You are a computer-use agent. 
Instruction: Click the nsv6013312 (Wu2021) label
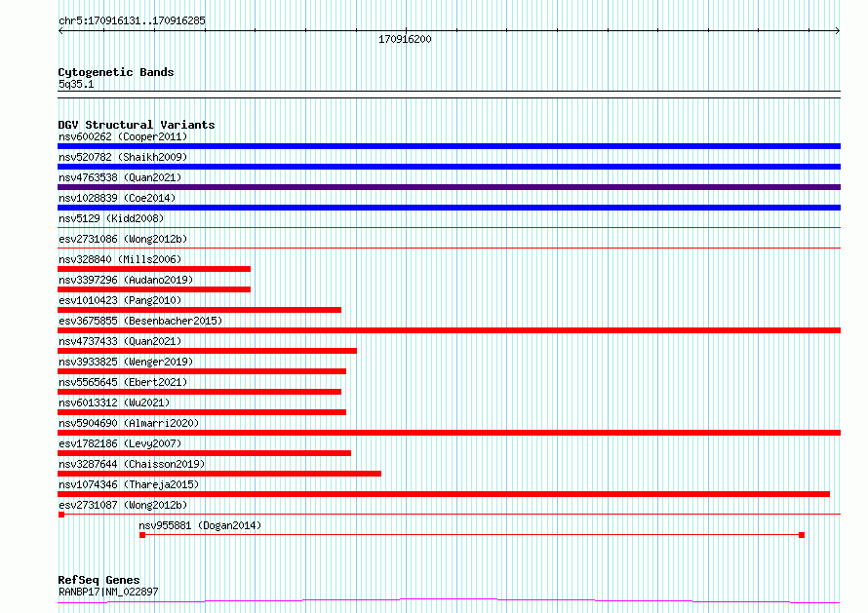click(114, 402)
